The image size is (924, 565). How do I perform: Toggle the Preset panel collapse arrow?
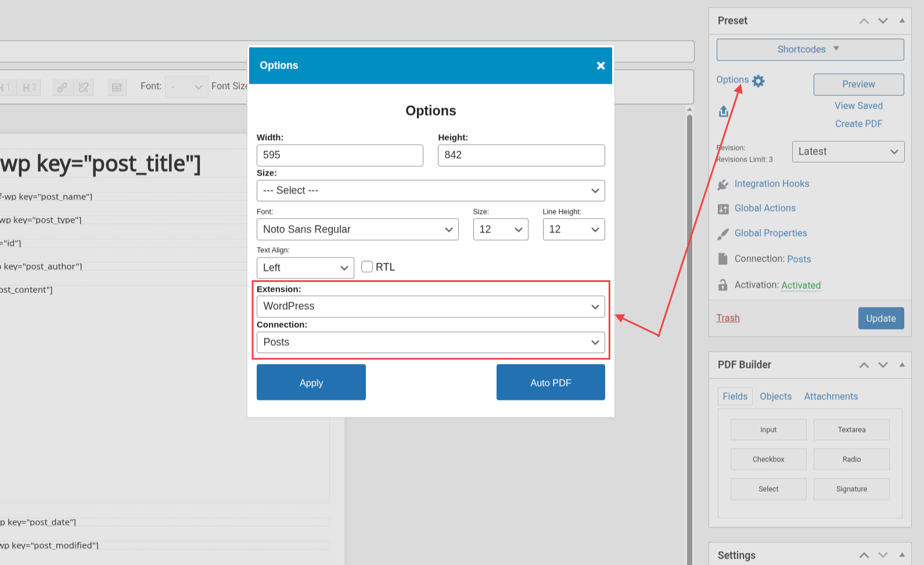tap(902, 20)
